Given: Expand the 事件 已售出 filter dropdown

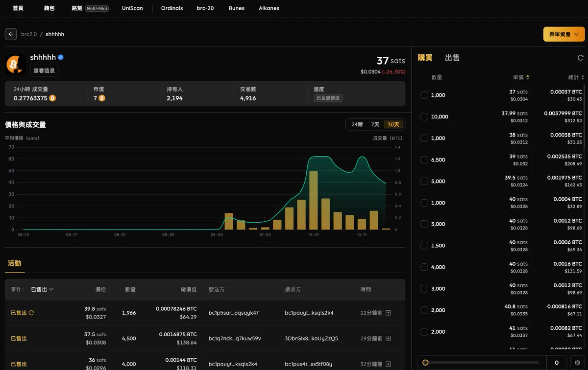Looking at the screenshot, I should (42, 289).
